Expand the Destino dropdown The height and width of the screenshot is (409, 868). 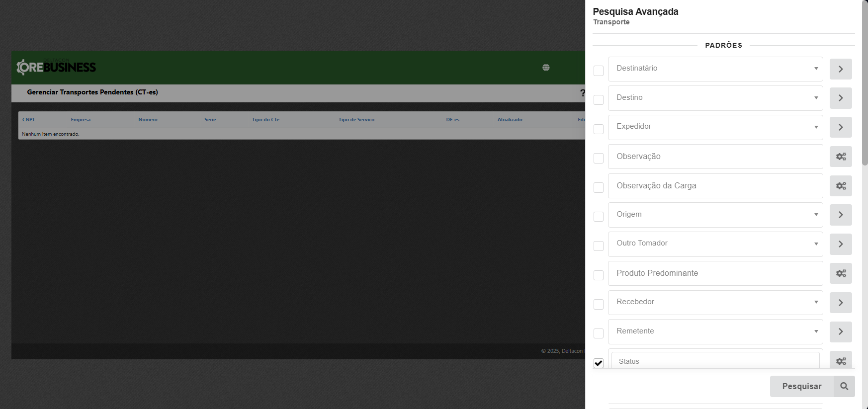[715, 98]
